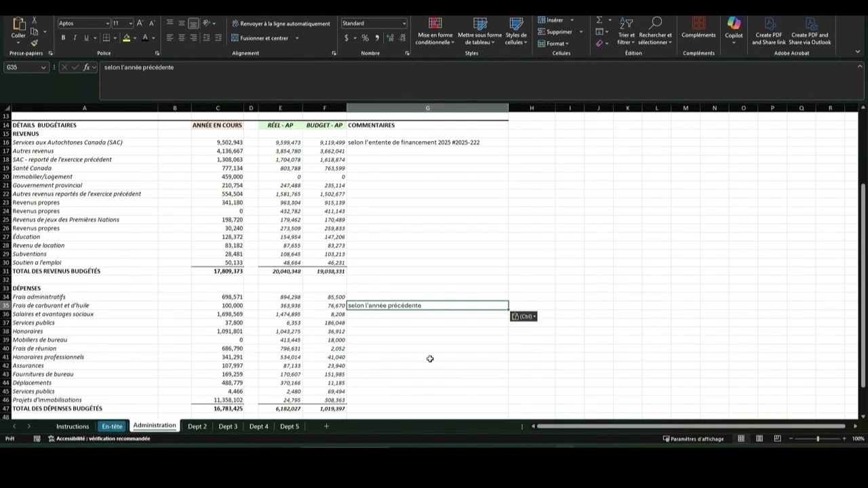Switch to the Dept 2 sheet tab
868x488 pixels.
click(x=197, y=426)
